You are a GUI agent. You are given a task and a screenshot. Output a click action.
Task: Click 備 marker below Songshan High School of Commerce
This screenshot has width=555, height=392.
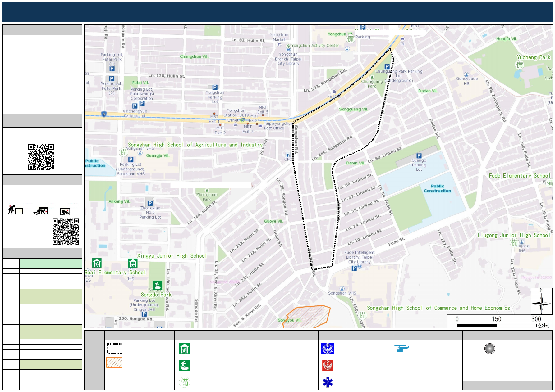(363, 315)
